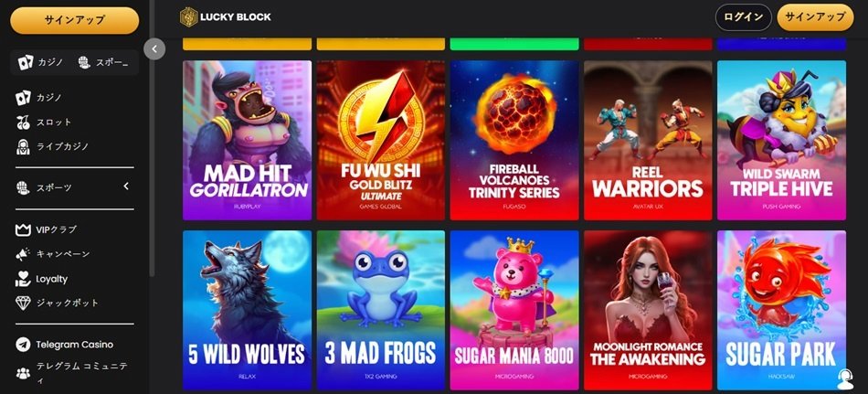Switch to the カジノ tab at top
The image size is (868, 394).
[41, 62]
